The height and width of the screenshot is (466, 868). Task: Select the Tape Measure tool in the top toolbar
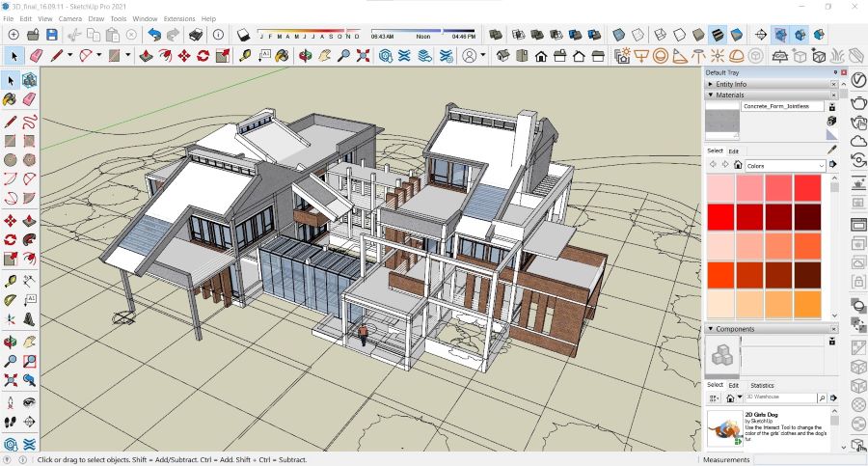coord(245,55)
